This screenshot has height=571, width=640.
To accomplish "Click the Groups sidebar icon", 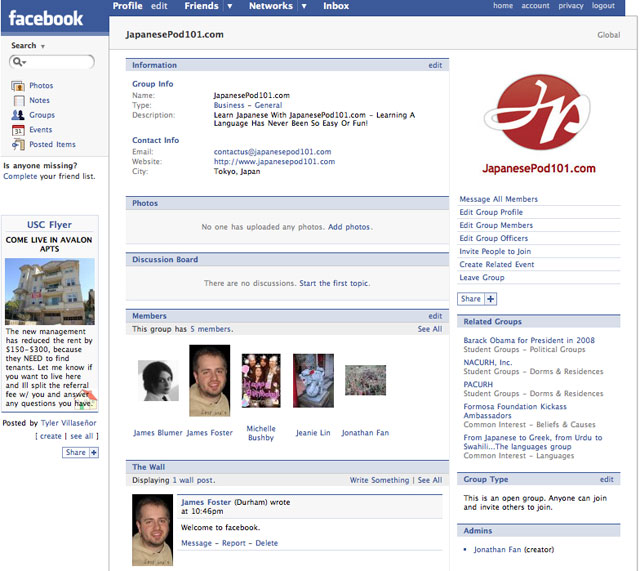I will click(x=18, y=115).
